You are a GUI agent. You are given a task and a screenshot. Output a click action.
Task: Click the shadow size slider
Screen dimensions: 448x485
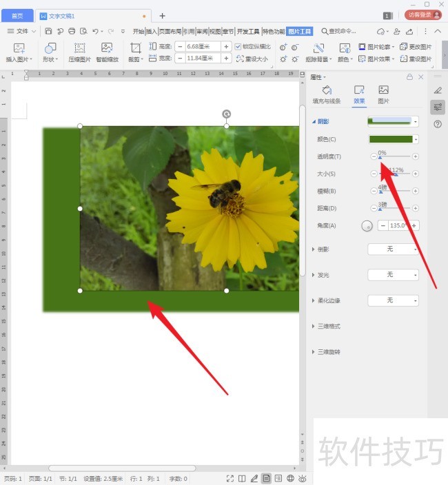(394, 174)
